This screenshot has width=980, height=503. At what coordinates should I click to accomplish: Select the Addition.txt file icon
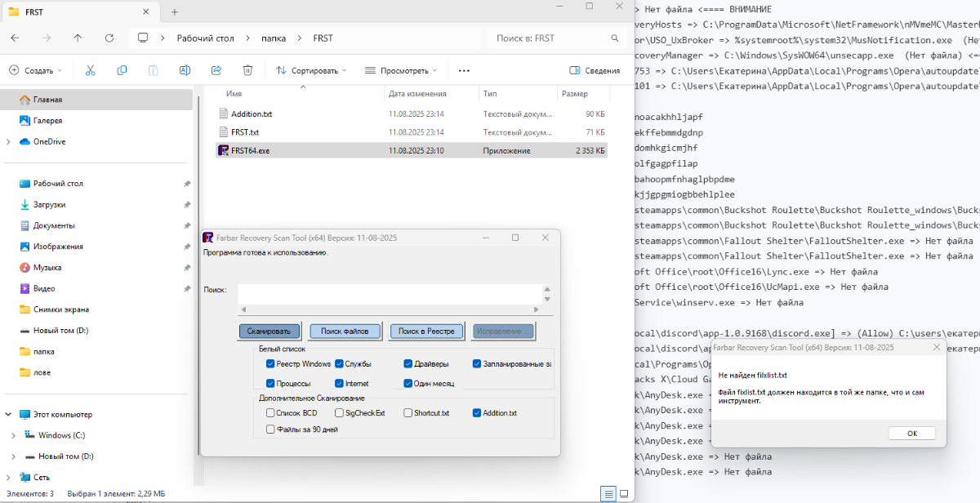[223, 114]
